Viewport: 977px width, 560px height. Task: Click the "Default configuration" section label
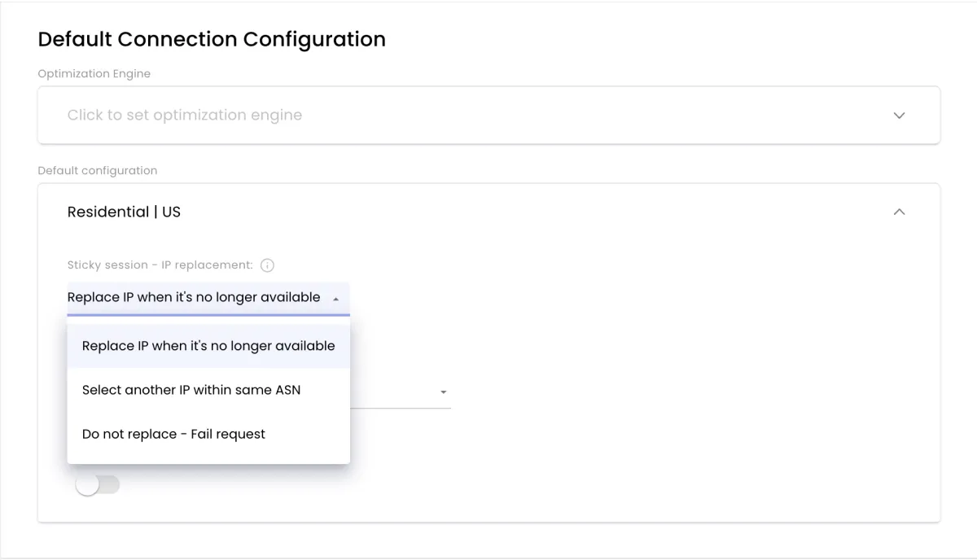tap(98, 171)
